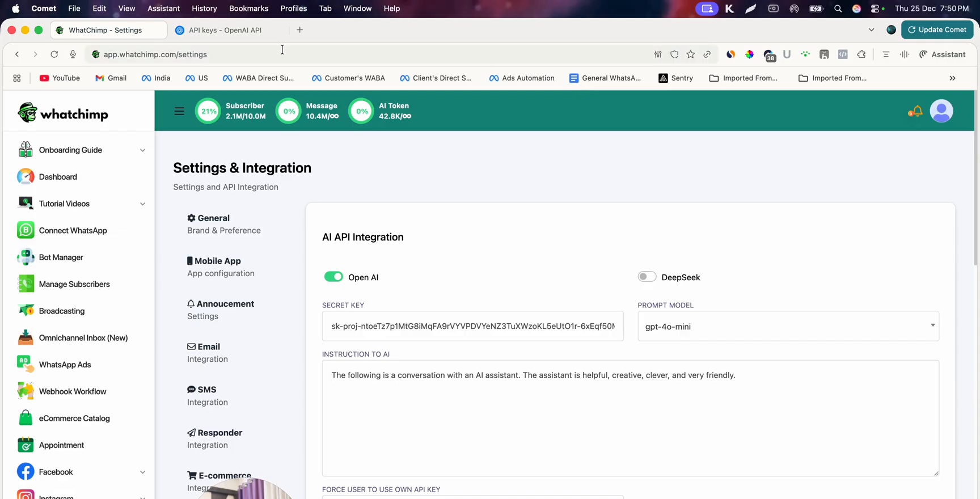Open the Sentry bookmark
This screenshot has height=499, width=980.
point(676,78)
